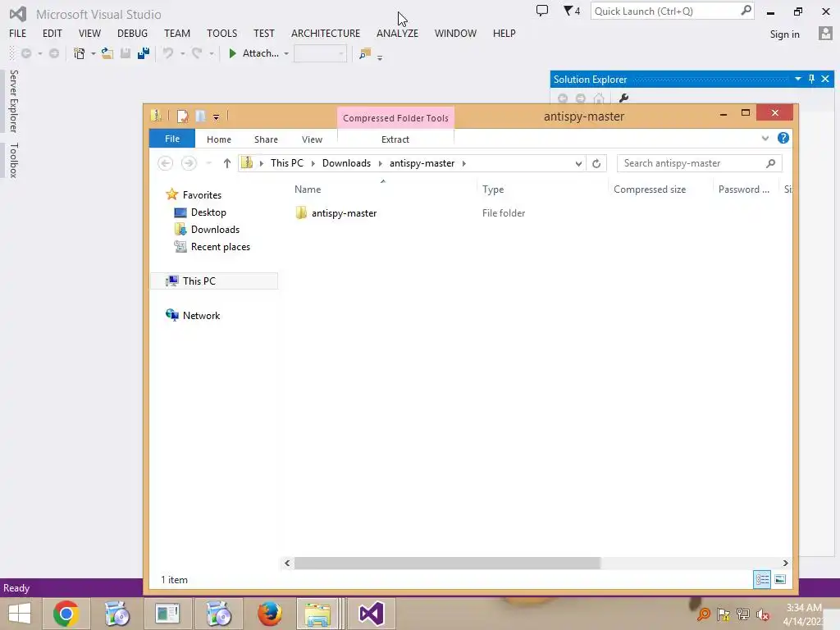Image resolution: width=840 pixels, height=630 pixels.
Task: Click the Visual Studio feedback speech-bubble icon
Action: click(x=542, y=11)
